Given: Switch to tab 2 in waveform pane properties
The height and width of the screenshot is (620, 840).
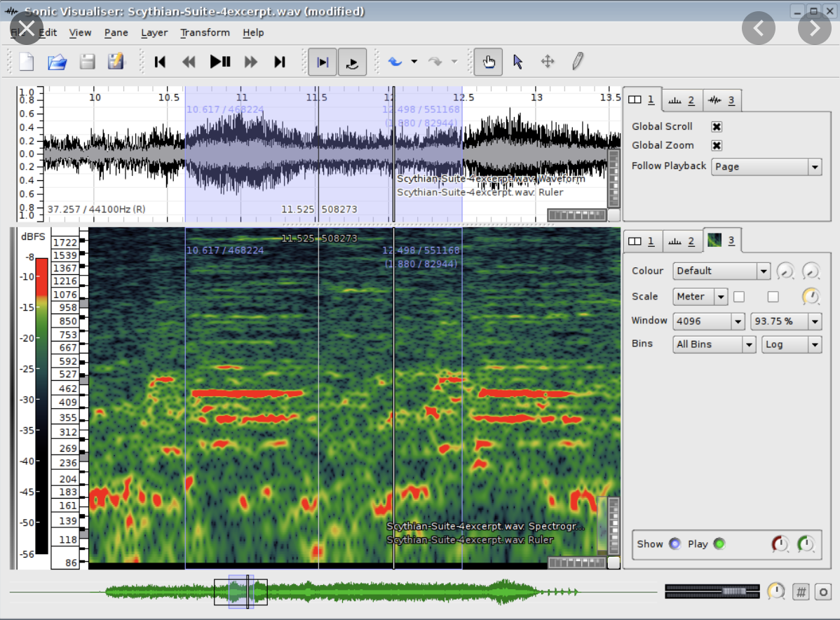Looking at the screenshot, I should point(682,100).
